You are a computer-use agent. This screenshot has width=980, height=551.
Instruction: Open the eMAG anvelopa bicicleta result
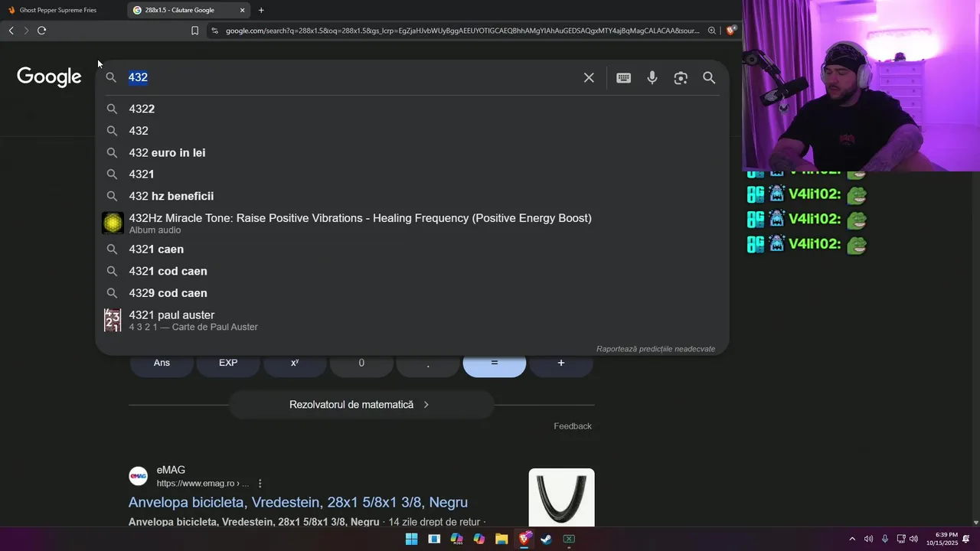tap(298, 502)
